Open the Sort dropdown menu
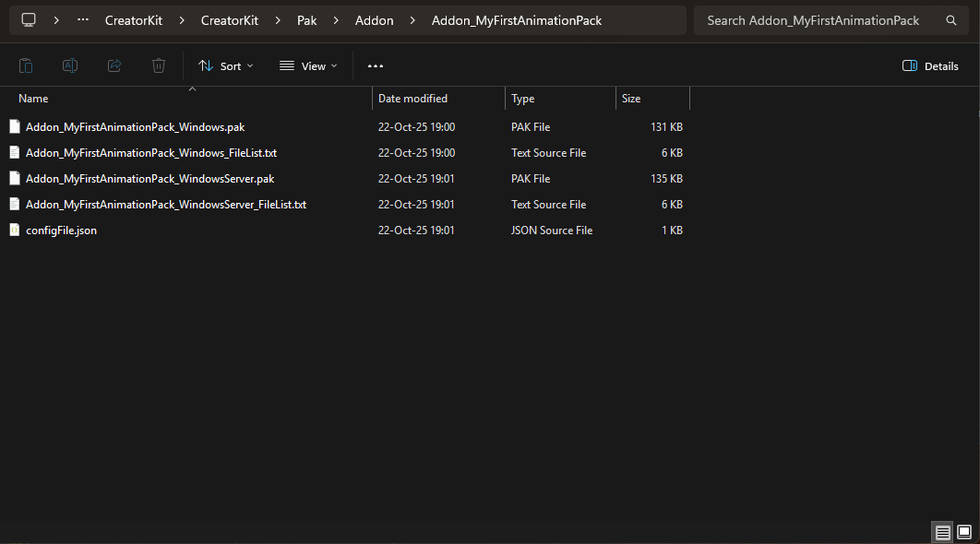 226,66
